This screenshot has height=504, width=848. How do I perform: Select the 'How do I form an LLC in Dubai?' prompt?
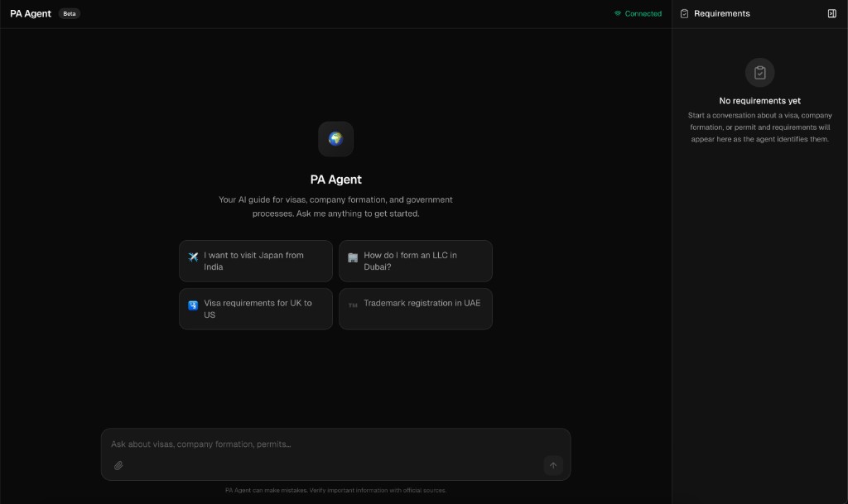pos(415,261)
